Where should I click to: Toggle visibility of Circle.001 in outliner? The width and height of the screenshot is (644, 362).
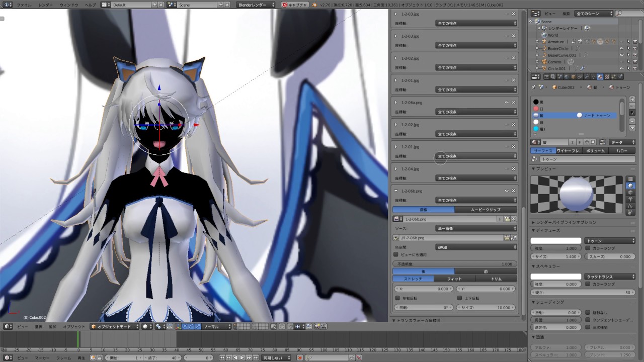click(622, 68)
